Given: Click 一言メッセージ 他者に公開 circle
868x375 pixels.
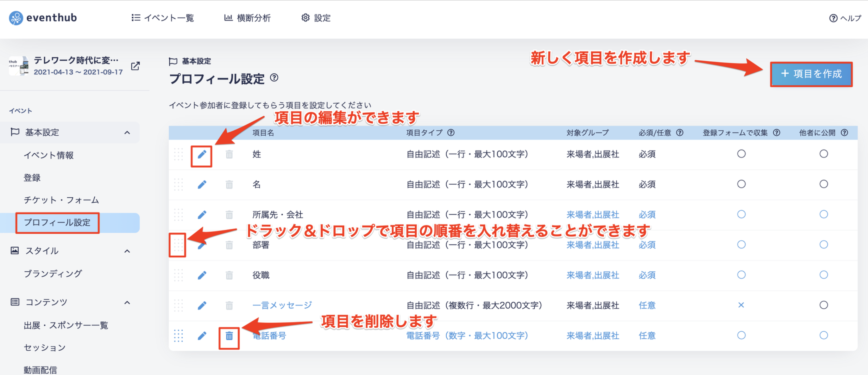Looking at the screenshot, I should click(x=823, y=305).
